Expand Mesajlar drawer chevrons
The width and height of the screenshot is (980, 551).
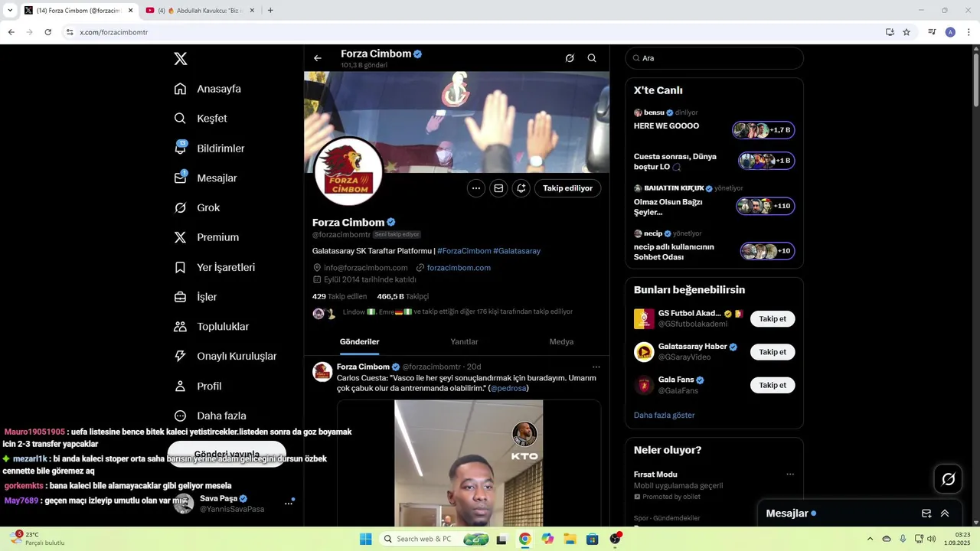coord(945,514)
